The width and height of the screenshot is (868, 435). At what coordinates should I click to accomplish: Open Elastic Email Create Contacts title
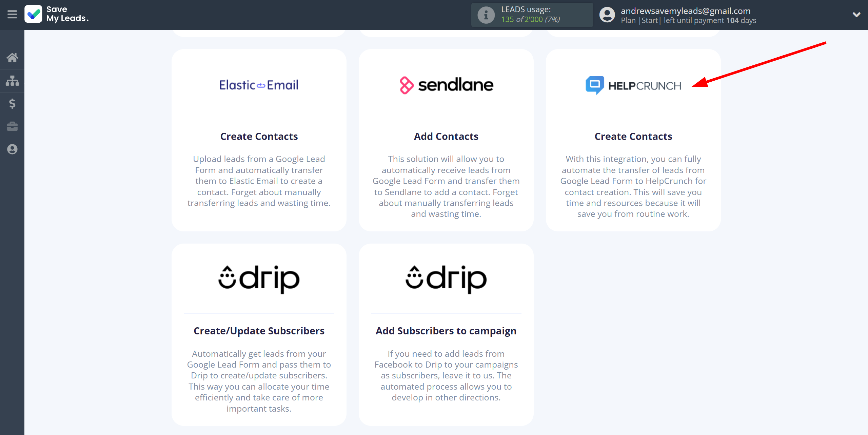click(259, 136)
